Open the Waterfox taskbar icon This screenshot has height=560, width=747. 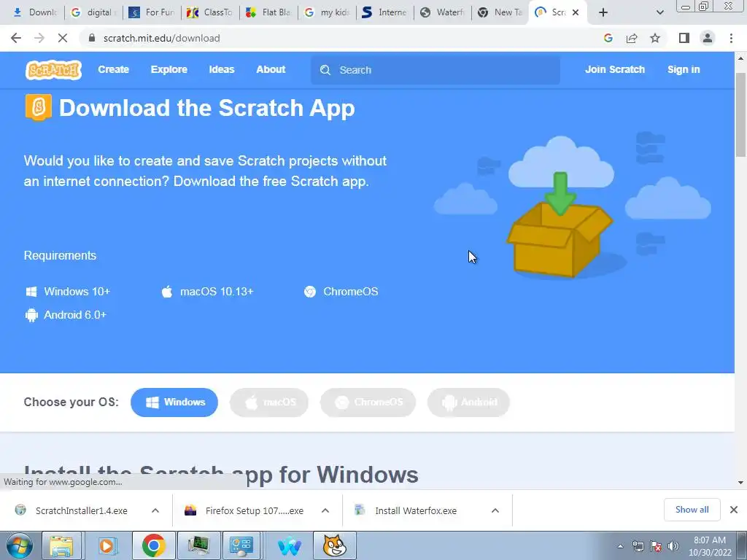289,545
